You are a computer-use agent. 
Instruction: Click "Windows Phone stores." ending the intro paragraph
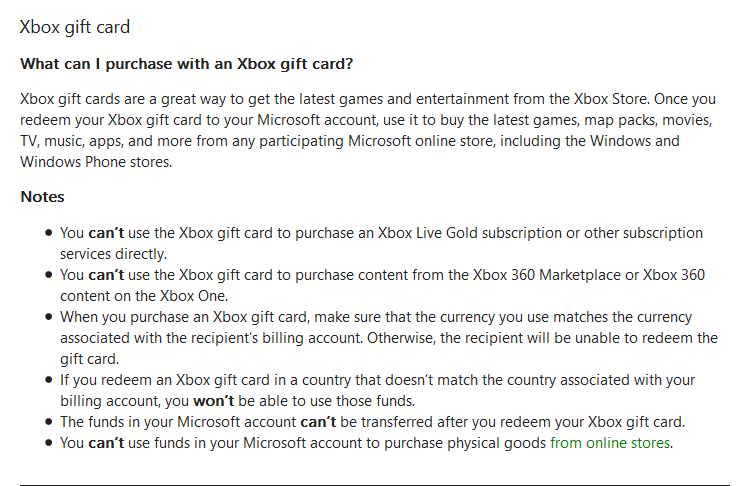tap(96, 162)
